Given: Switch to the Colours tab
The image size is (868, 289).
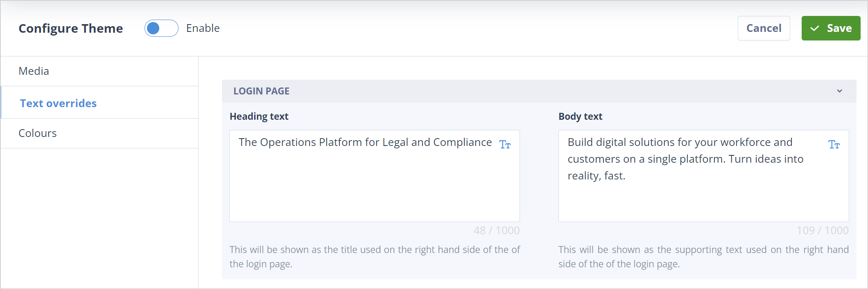Looking at the screenshot, I should point(99,133).
